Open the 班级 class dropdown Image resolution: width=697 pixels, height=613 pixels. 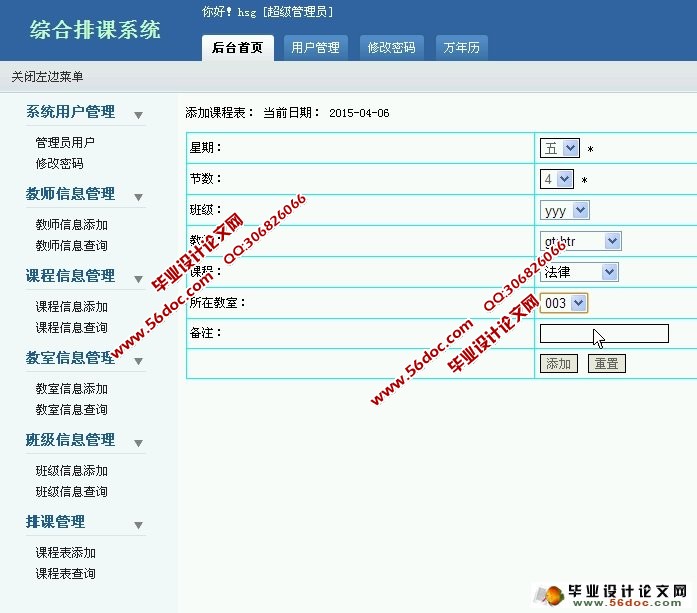pos(565,211)
